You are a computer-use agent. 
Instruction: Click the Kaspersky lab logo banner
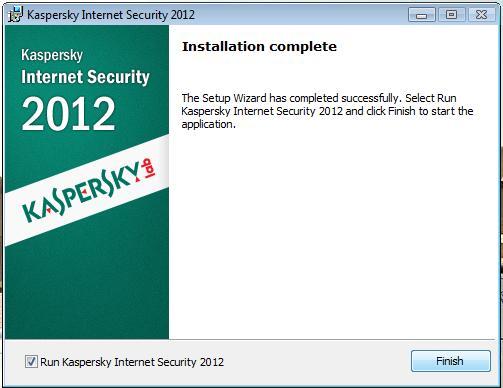click(x=87, y=190)
